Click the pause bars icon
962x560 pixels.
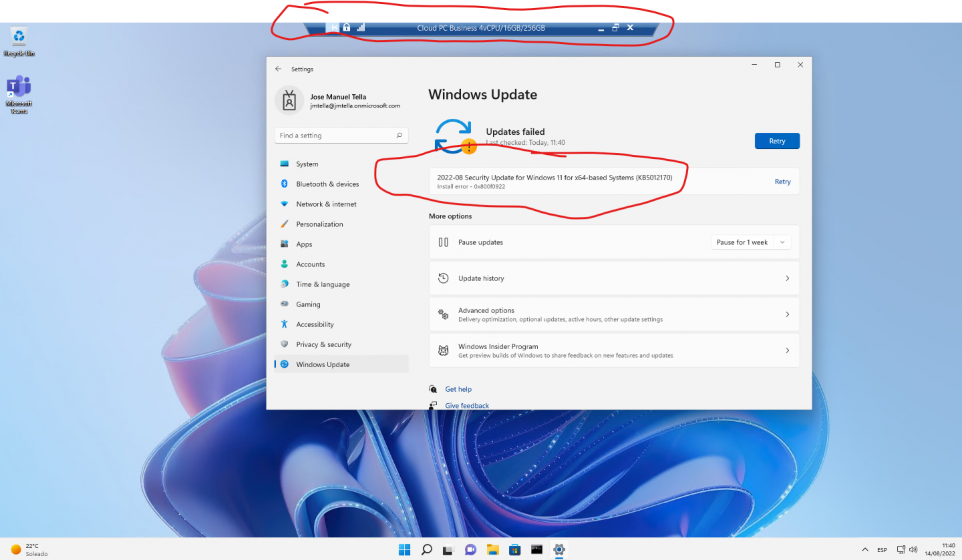(x=443, y=242)
